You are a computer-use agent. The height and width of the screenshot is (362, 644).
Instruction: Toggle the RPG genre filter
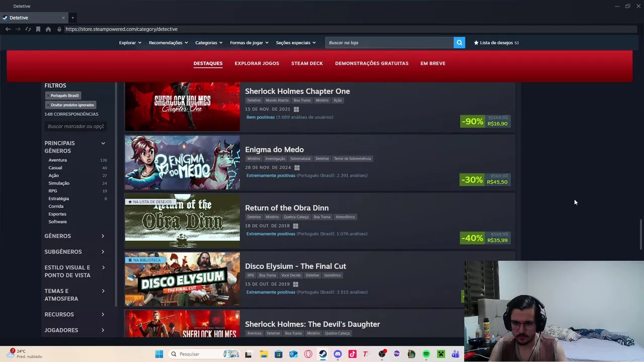[53, 191]
